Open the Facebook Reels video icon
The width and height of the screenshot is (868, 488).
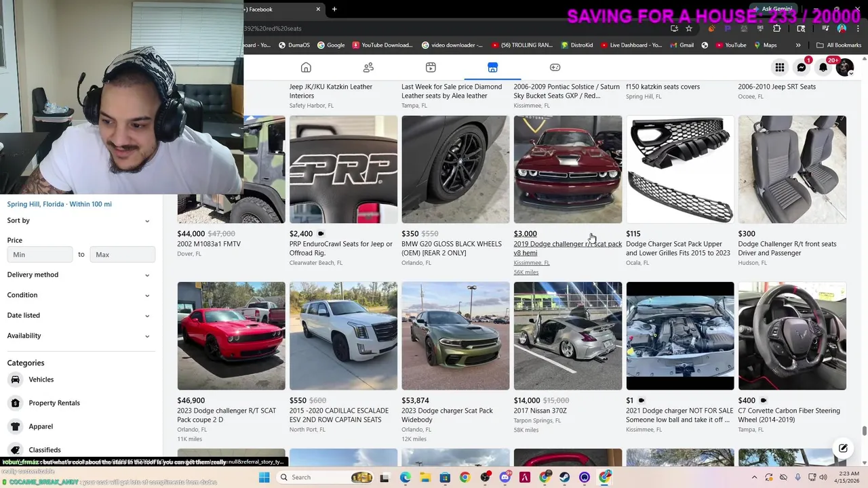click(x=431, y=67)
